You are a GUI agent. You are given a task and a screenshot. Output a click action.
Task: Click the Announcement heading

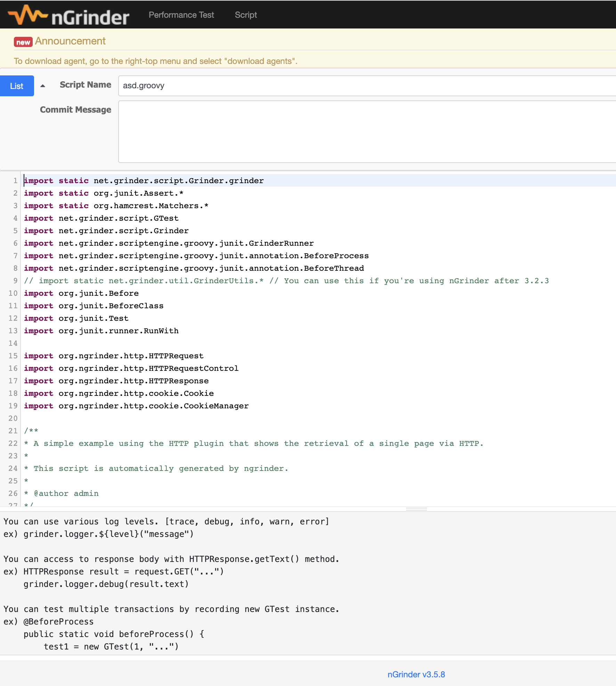70,41
